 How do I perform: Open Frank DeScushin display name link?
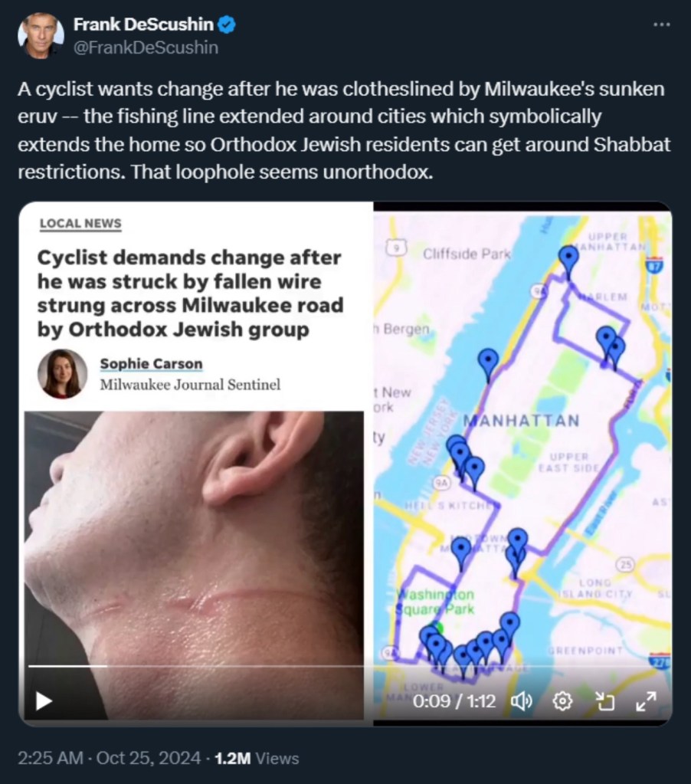pos(143,24)
